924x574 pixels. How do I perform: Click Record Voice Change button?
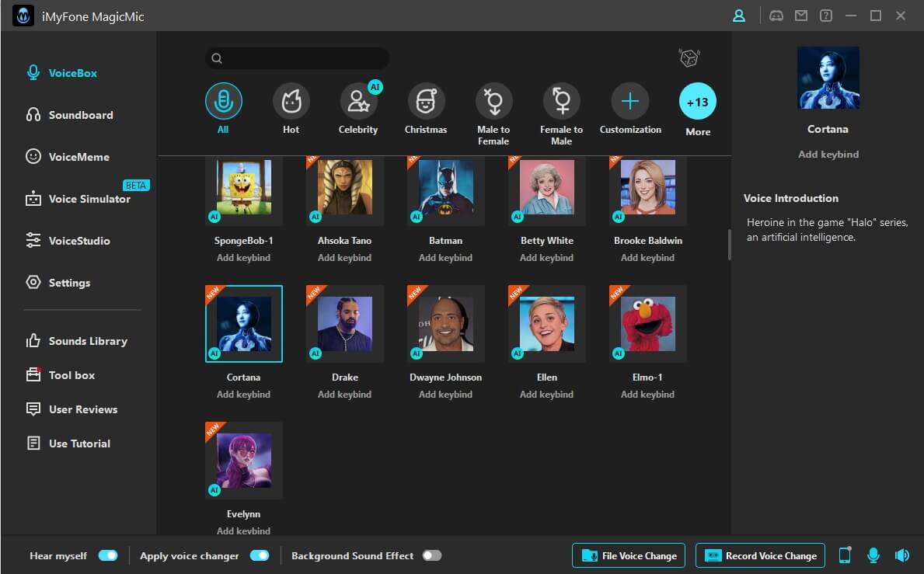760,556
